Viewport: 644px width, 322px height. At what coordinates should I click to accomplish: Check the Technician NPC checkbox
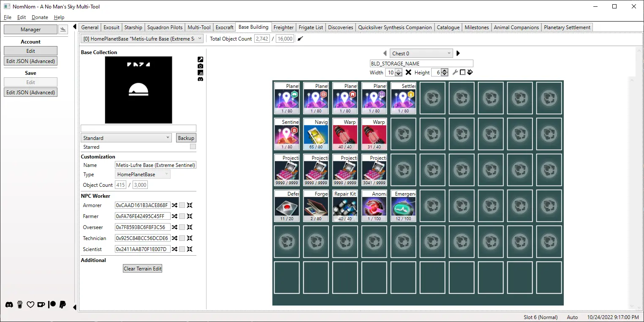pyautogui.click(x=182, y=238)
